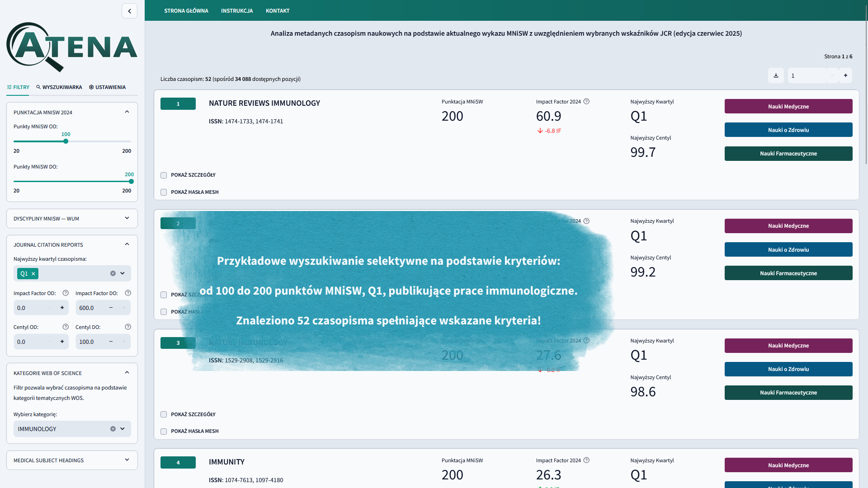Click Nauki o Zdrowiu for Nature Immunology
Image resolution: width=868 pixels, height=488 pixels.
(x=788, y=369)
